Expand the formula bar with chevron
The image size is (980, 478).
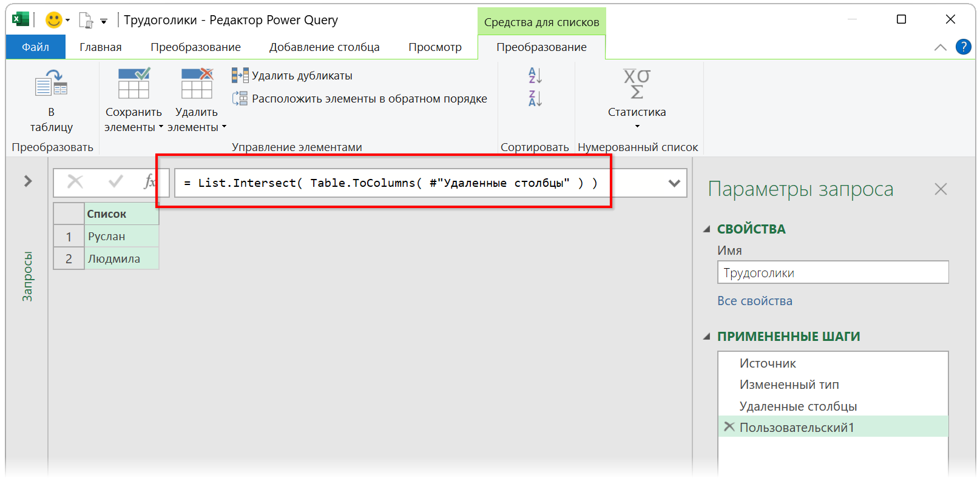[674, 183]
